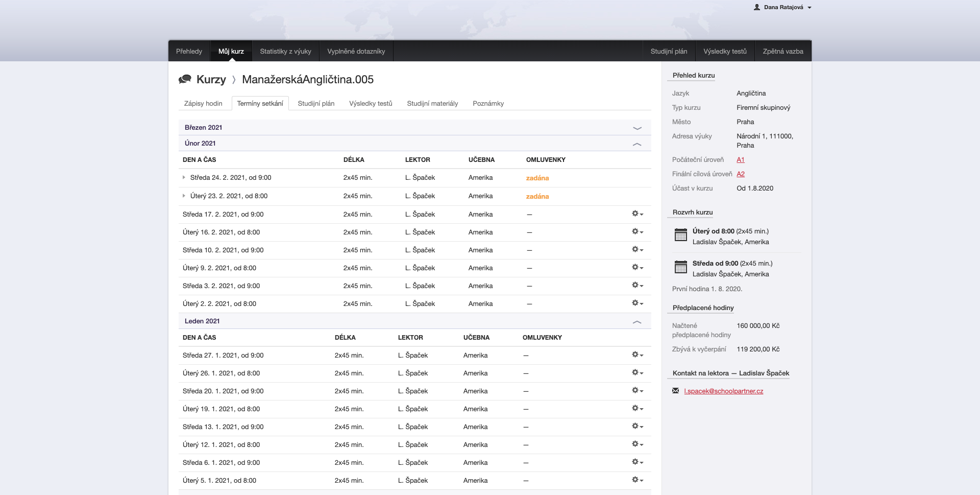Open gear menu for Středa 17. 2. 2021
Screen dimensions: 980x495
pos(638,214)
